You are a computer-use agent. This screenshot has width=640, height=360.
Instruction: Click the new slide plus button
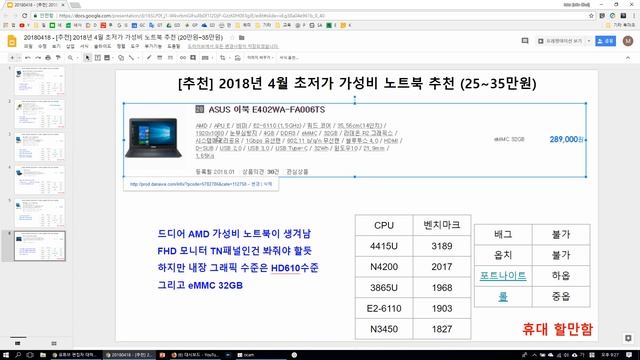[12, 58]
